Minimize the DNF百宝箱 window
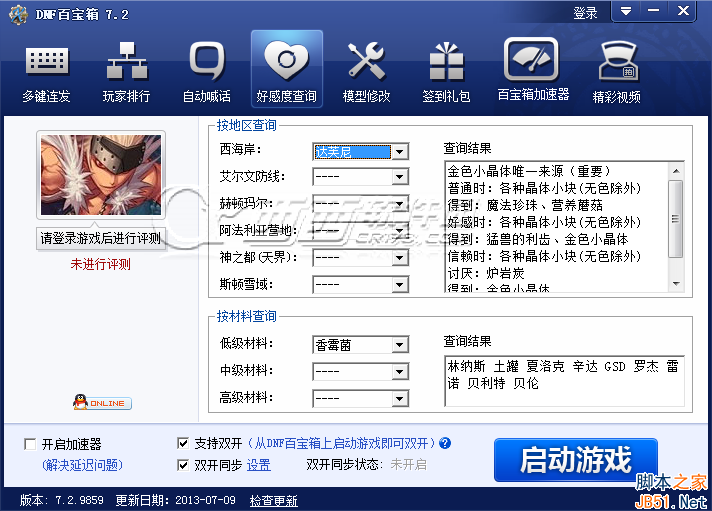 (x=654, y=11)
